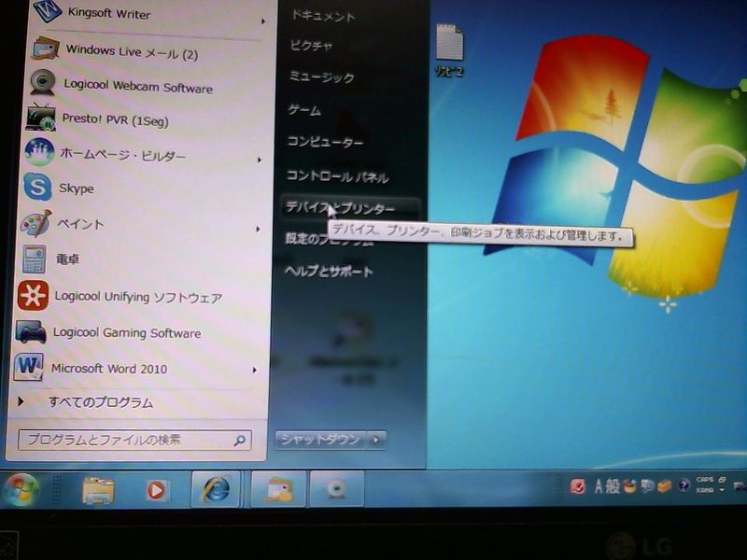
Task: Open Logicool Gaming Software gamepad icon
Action: pyautogui.click(x=32, y=332)
